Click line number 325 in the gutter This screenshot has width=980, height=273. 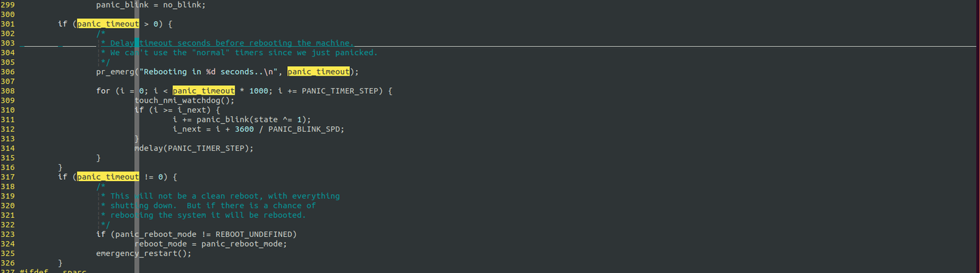coord(7,253)
